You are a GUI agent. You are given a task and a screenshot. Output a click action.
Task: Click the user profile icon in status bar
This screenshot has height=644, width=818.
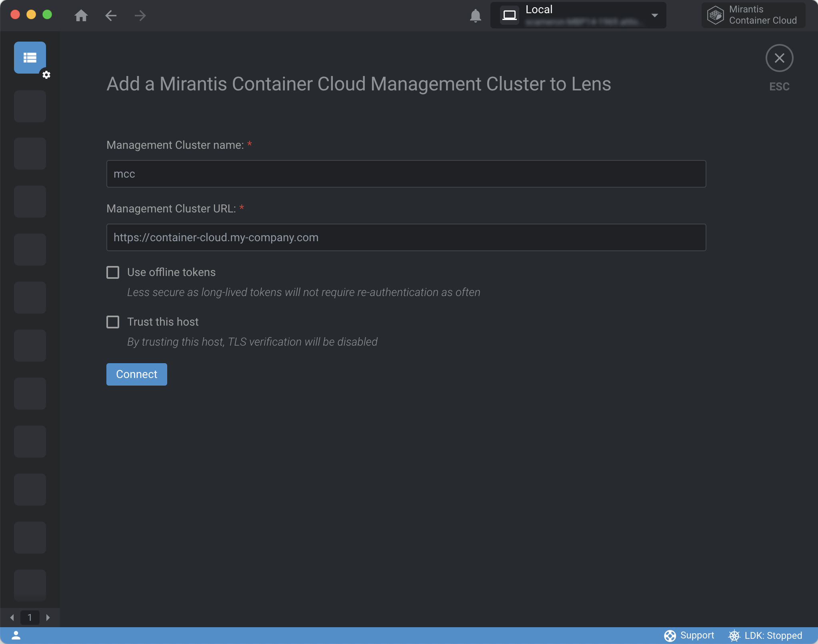click(16, 635)
